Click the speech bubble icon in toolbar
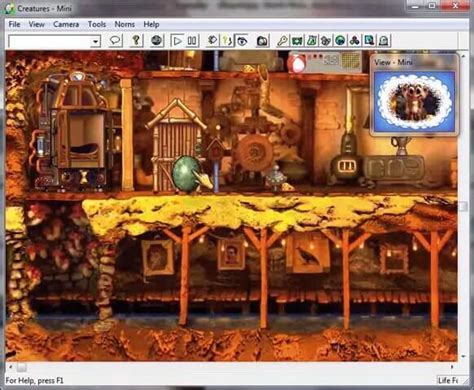The image size is (474, 390). coord(115,41)
